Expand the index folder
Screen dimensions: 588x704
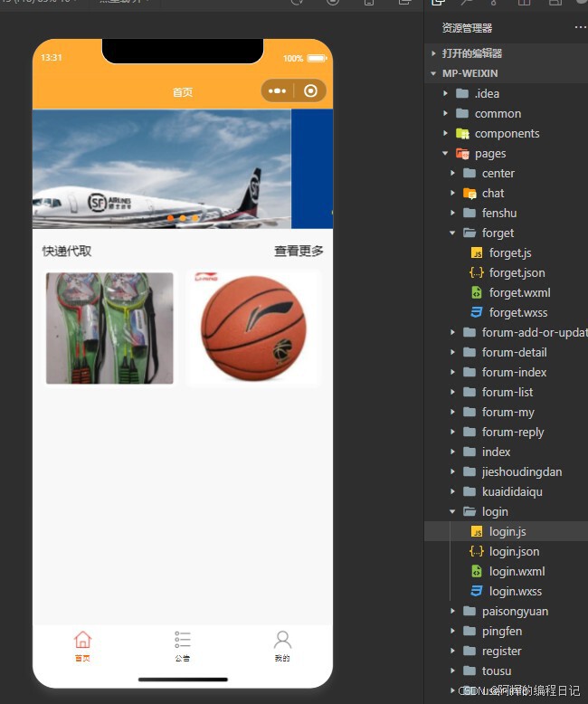(x=506, y=452)
